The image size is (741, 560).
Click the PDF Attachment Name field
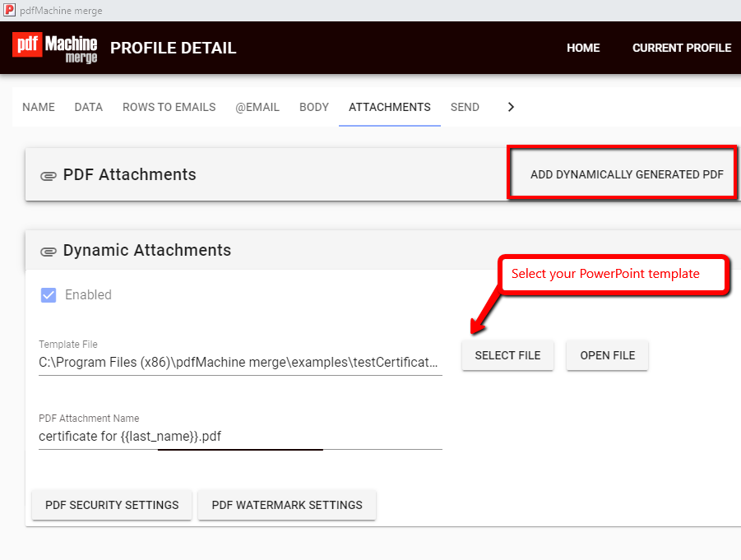point(240,437)
